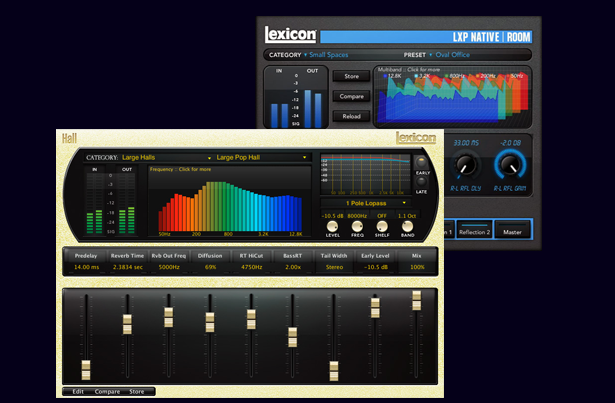Click the Mix value 100%
The image size is (615, 403).
point(417,267)
